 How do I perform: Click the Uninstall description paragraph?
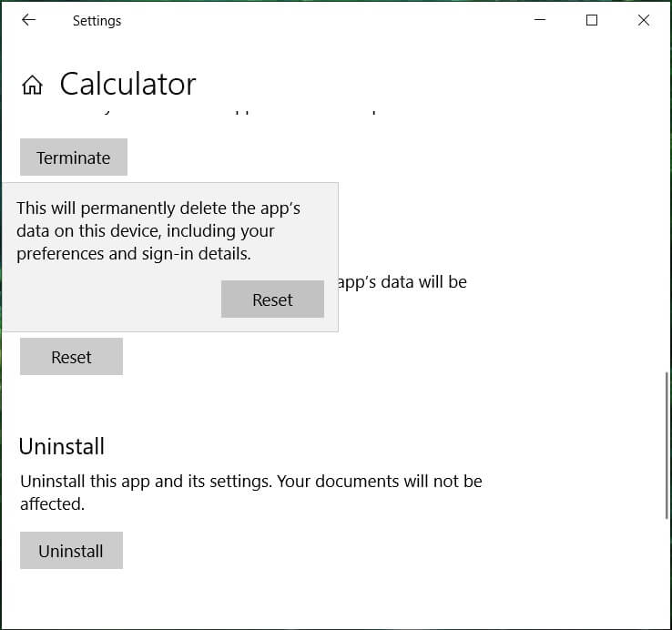(x=250, y=492)
